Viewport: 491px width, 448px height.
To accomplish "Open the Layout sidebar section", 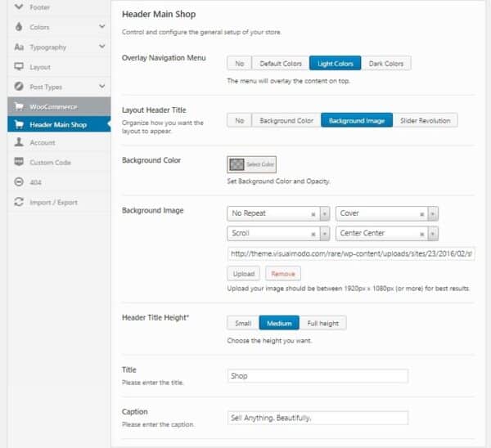I will pyautogui.click(x=59, y=67).
